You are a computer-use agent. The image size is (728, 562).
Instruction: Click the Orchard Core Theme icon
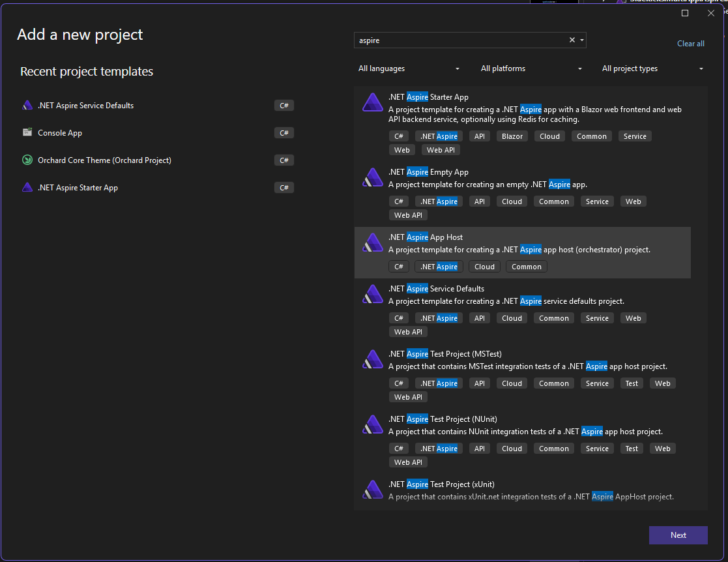pyautogui.click(x=27, y=160)
